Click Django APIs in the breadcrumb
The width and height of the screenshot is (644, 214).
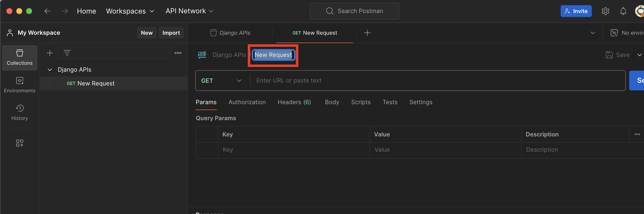pyautogui.click(x=229, y=55)
